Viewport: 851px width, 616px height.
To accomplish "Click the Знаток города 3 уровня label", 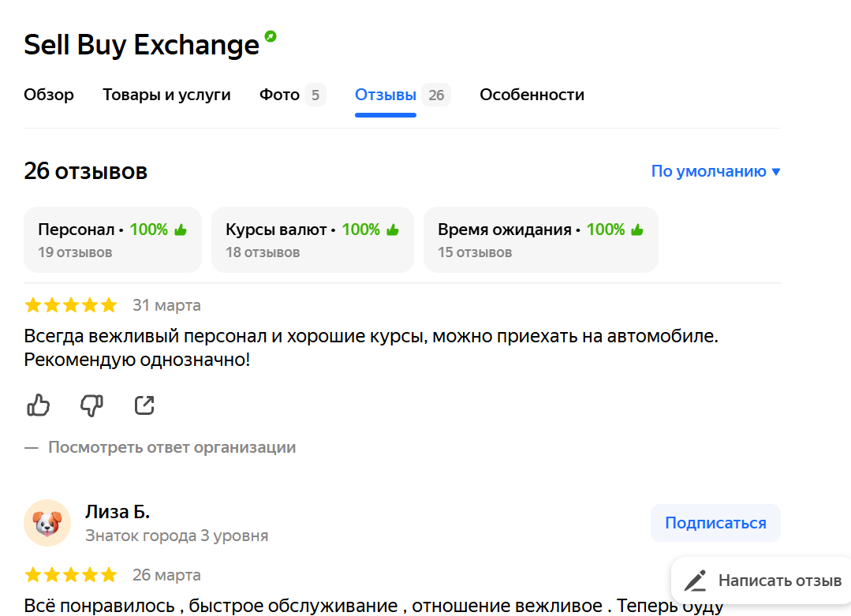I will coord(177,536).
